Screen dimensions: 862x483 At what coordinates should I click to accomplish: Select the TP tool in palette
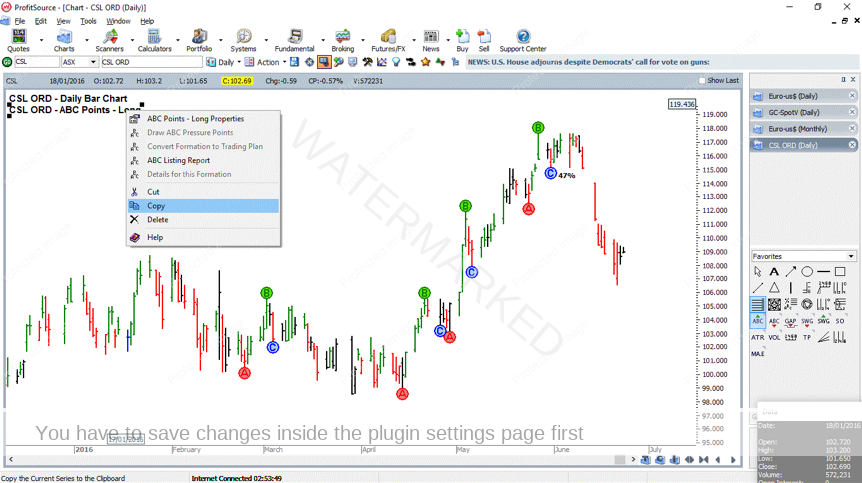tap(807, 337)
